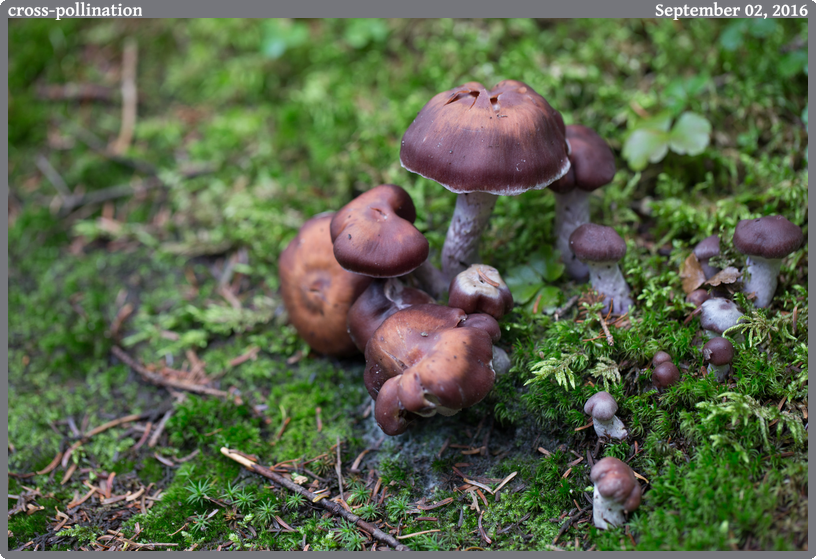The image size is (816, 559).
Task: Click the pair of tiny brown button mushrooms
Action: 664,369
